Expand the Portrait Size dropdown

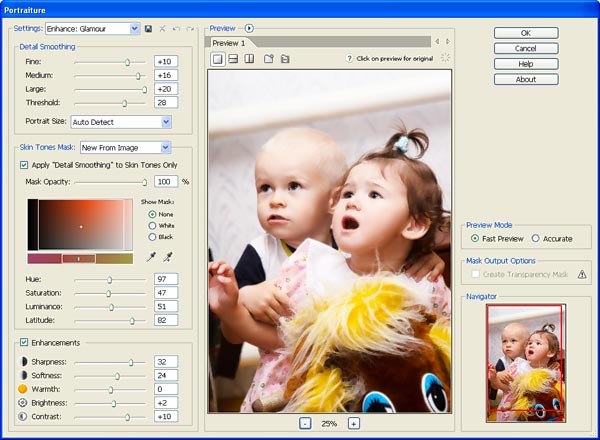165,122
